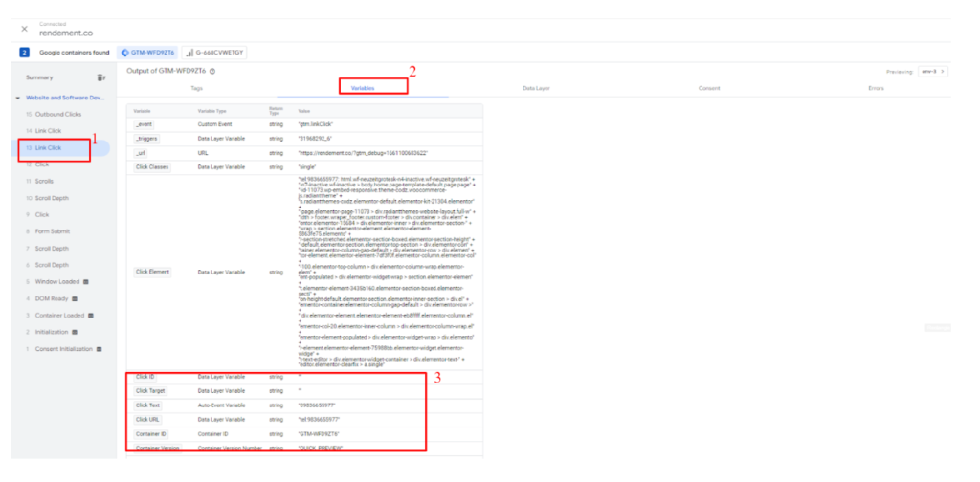Switch to the Consent tab
Viewport: 980px width, 482px height.
[709, 89]
